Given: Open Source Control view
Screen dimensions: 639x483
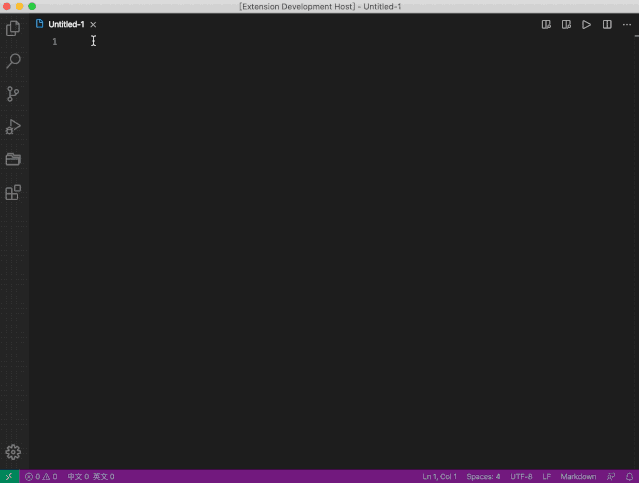Looking at the screenshot, I should click(13, 94).
